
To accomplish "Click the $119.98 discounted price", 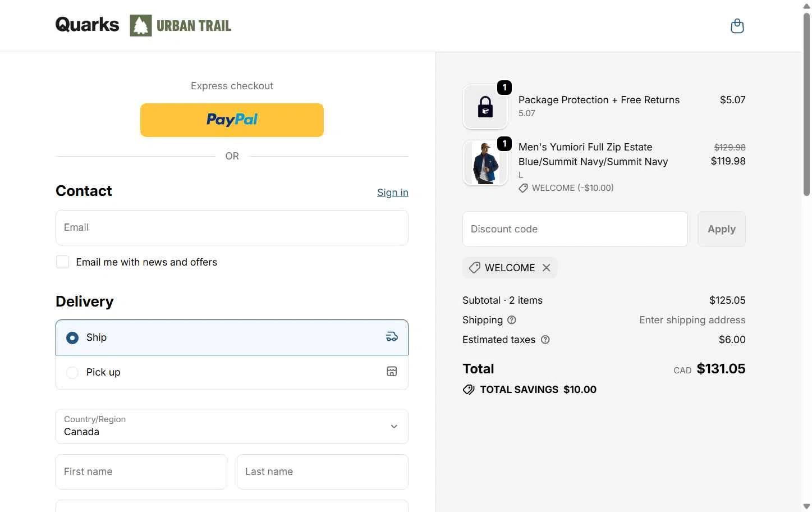I will tap(728, 161).
